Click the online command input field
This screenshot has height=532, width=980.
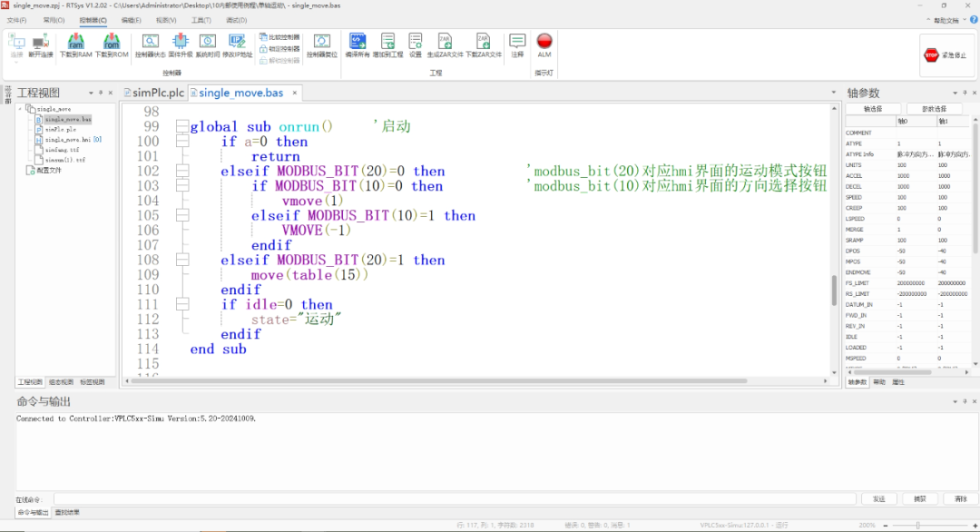(x=455, y=499)
